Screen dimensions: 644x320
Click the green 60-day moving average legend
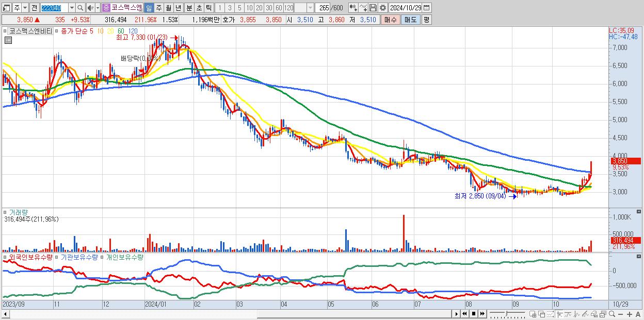(x=121, y=31)
